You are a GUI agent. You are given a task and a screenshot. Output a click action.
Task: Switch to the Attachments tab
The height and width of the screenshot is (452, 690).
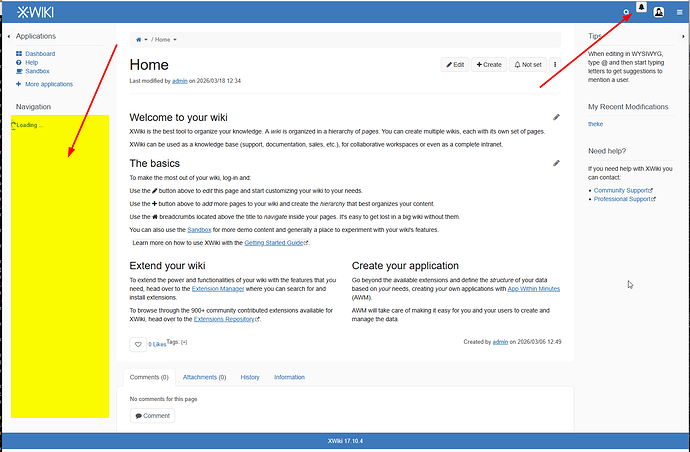click(203, 377)
